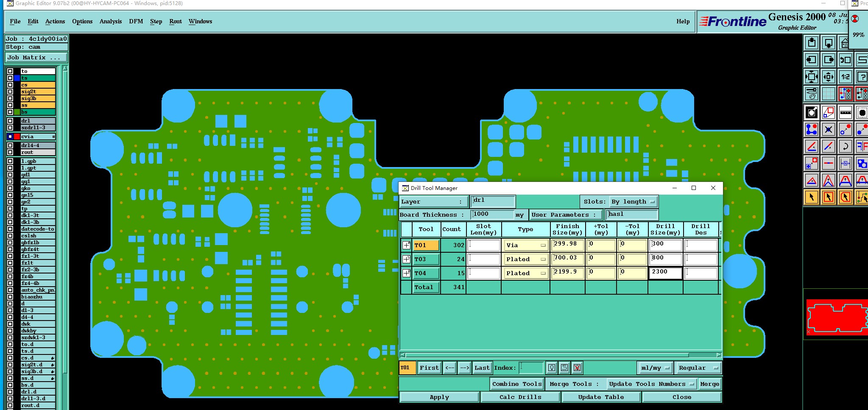This screenshot has width=868, height=410.
Task: Click the Index input field
Action: click(531, 368)
